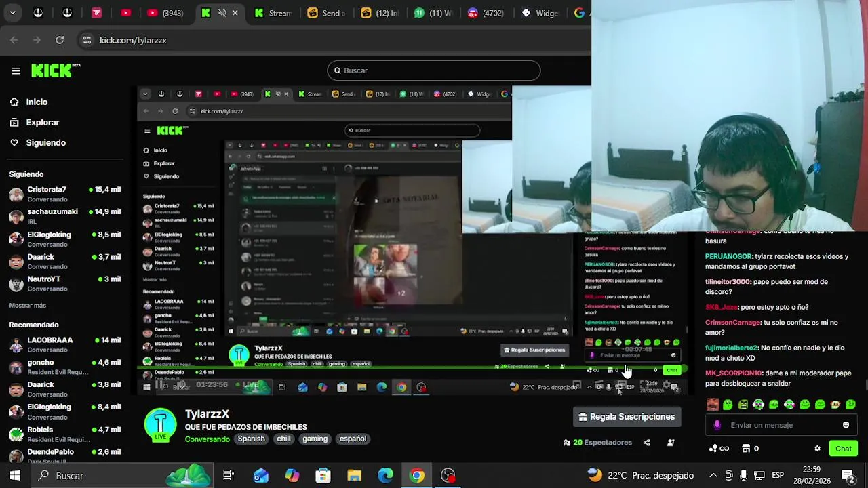Image resolution: width=868 pixels, height=488 pixels.
Task: Select the first emote in chat quick row
Action: [x=712, y=405]
